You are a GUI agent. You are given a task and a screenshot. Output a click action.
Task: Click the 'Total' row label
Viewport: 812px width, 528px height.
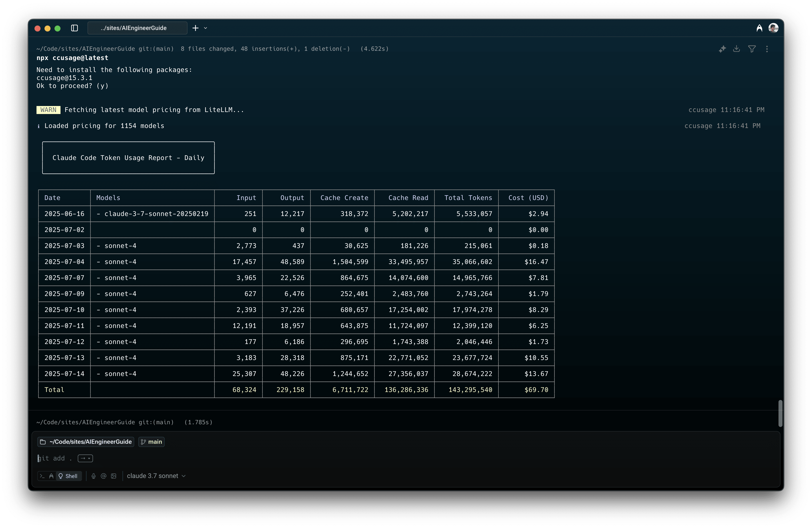click(54, 390)
